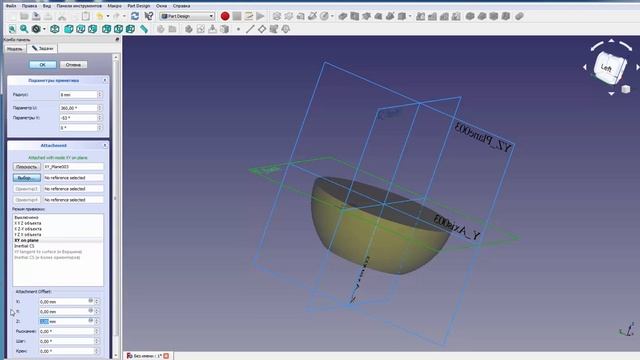Click the XY_Plane003 reference field

click(x=73, y=167)
